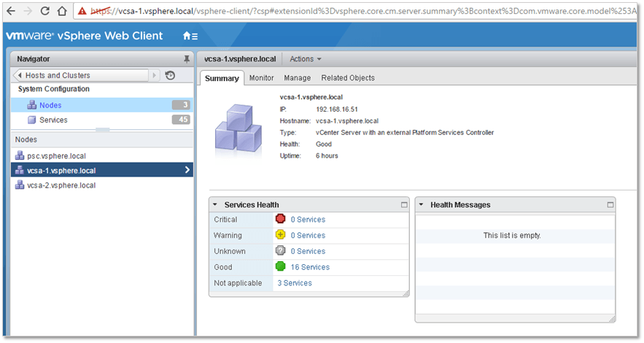The width and height of the screenshot is (644, 343).
Task: Click the Services count badge 45
Action: pyautogui.click(x=181, y=120)
